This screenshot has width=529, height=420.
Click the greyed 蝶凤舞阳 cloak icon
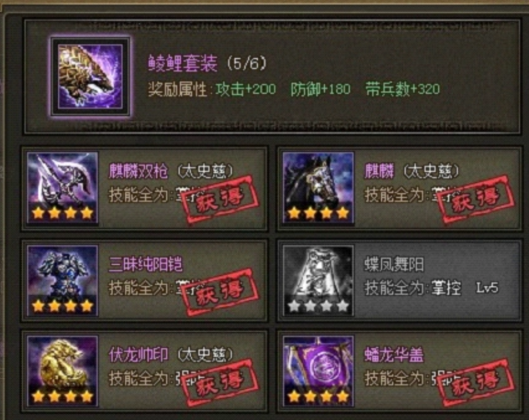click(318, 281)
